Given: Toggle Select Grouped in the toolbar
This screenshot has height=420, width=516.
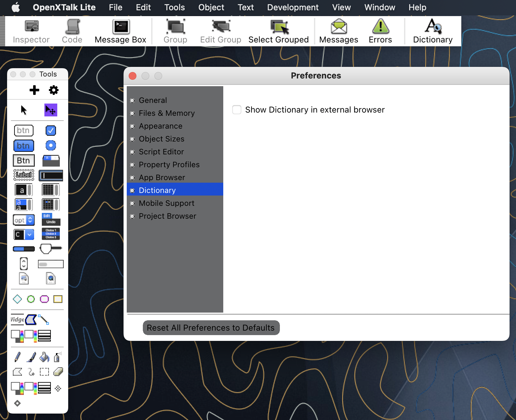Looking at the screenshot, I should pos(279,32).
